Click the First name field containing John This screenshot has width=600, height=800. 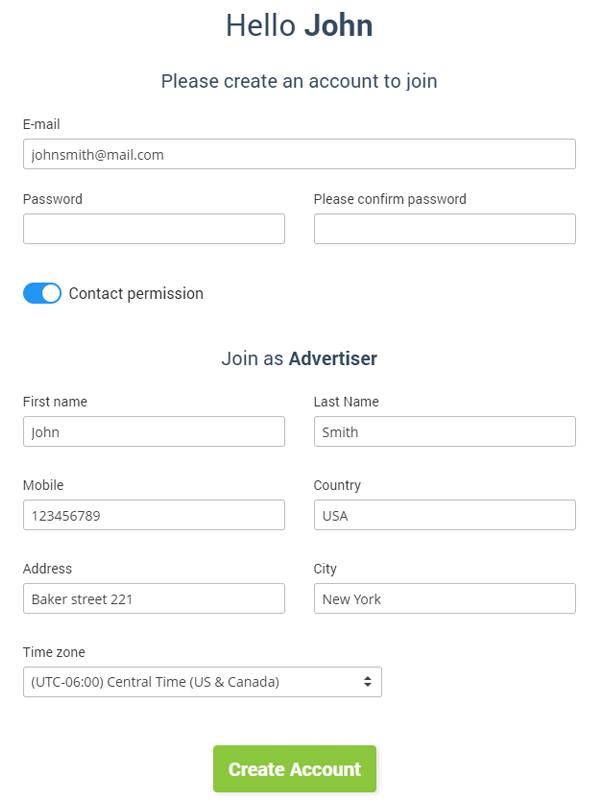(x=154, y=432)
